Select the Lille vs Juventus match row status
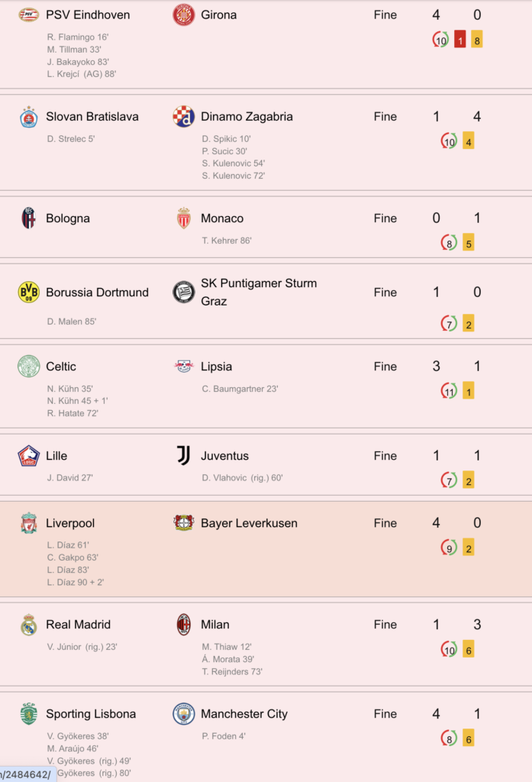This screenshot has height=782, width=532. point(385,456)
